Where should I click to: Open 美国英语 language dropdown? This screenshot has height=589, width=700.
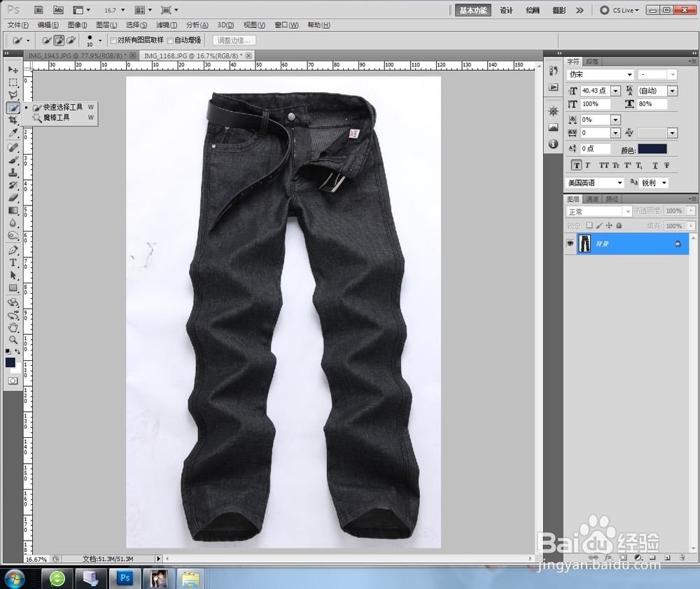(619, 183)
